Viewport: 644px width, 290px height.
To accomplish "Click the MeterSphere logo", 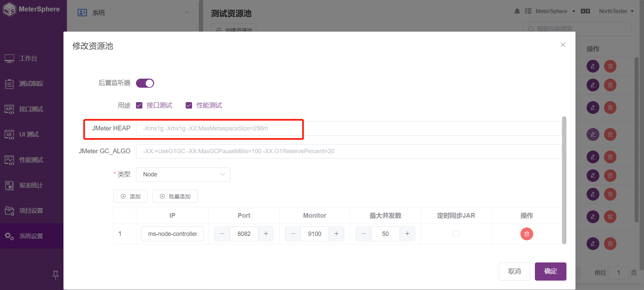I will (x=32, y=9).
